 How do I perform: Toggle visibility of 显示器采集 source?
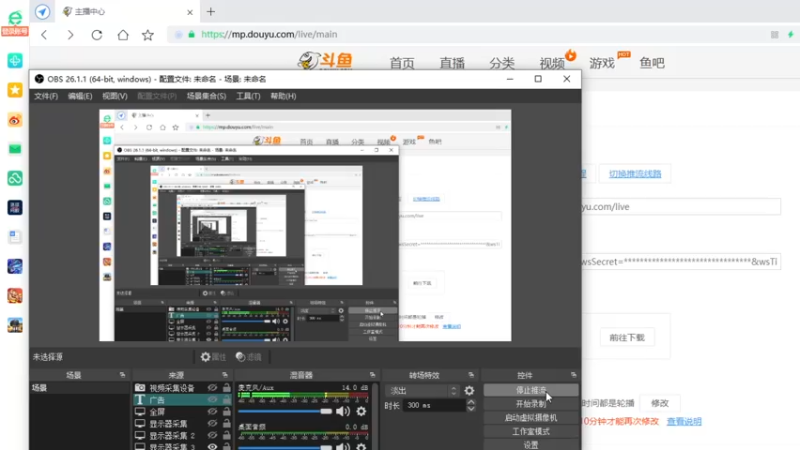[212, 423]
